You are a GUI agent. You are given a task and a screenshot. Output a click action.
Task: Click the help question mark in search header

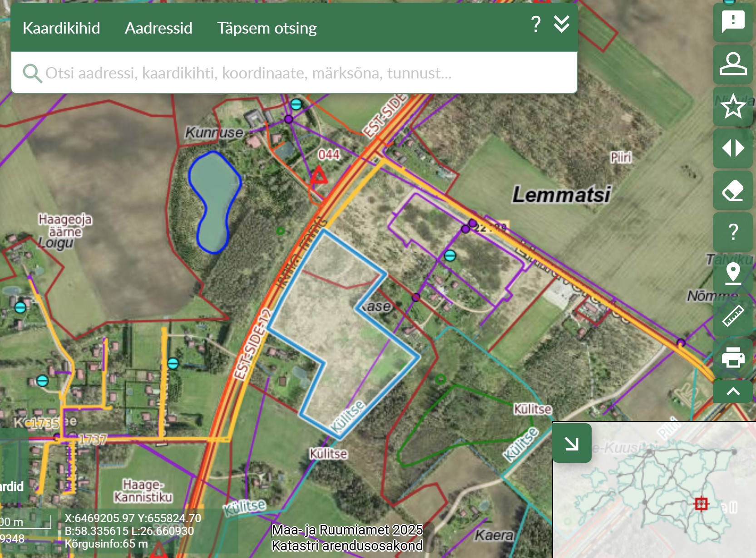[536, 24]
